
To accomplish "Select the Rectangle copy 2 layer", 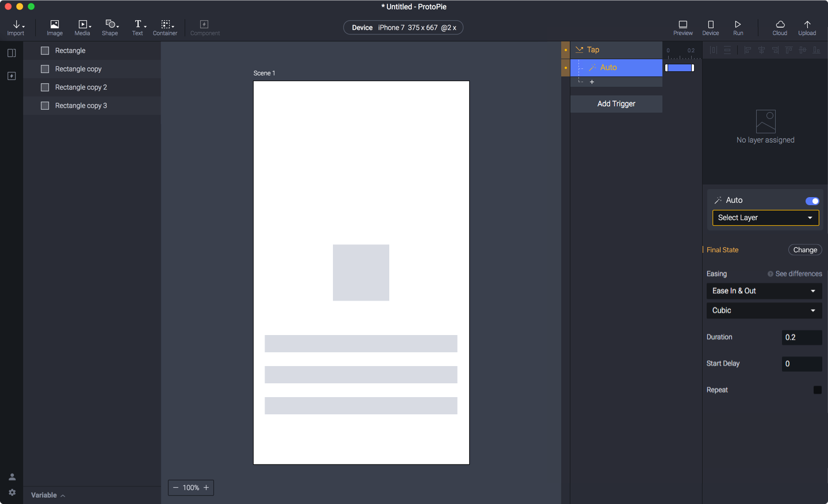I will tap(92, 87).
